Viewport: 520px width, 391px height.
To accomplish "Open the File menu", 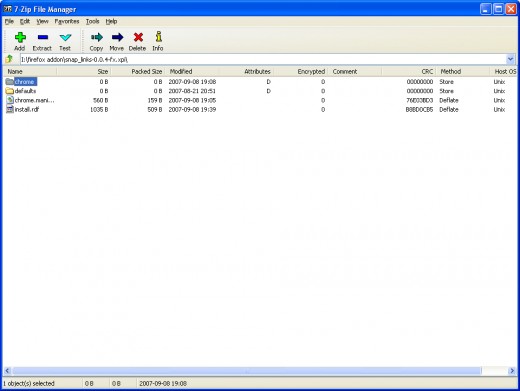I will [9, 21].
